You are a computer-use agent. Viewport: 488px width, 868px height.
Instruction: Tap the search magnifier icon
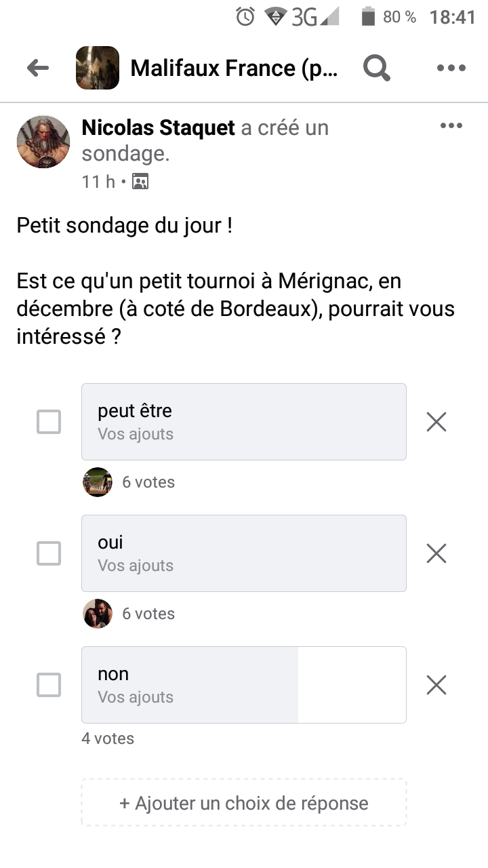(x=377, y=68)
